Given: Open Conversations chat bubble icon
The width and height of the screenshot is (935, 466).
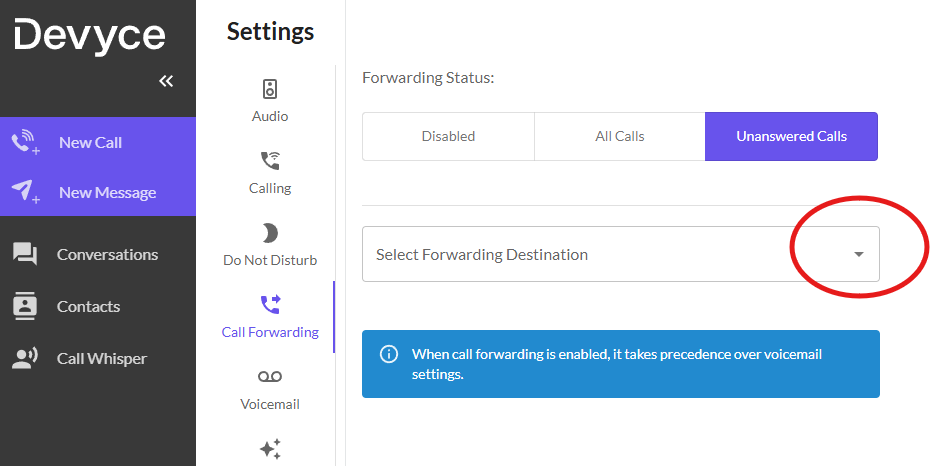Looking at the screenshot, I should point(25,254).
